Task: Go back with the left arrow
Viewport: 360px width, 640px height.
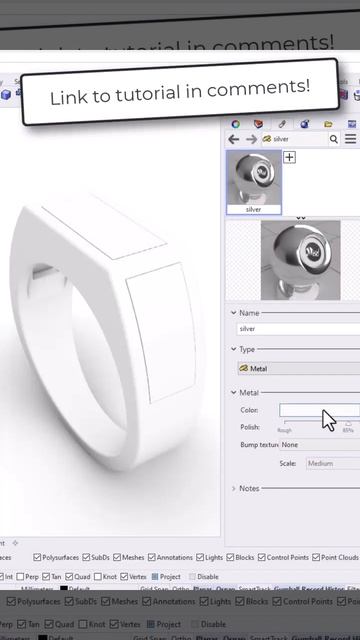Action: 233,139
